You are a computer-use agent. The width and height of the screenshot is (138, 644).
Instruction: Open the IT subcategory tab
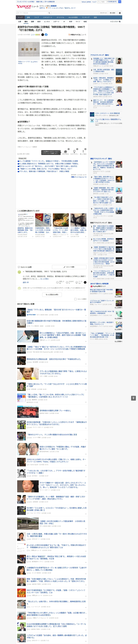(x=64, y=21)
